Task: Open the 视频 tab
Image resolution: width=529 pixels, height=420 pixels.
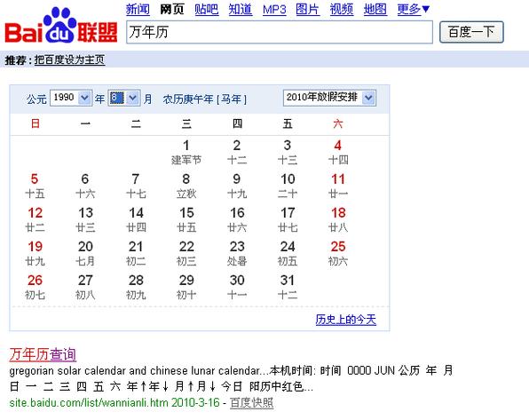Action: tap(342, 9)
